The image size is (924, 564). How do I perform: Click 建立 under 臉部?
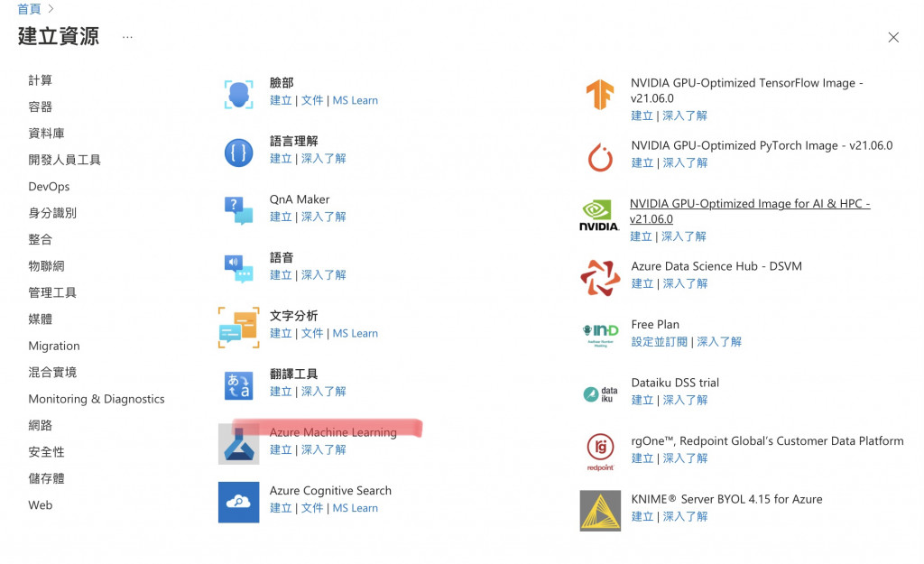[x=282, y=100]
